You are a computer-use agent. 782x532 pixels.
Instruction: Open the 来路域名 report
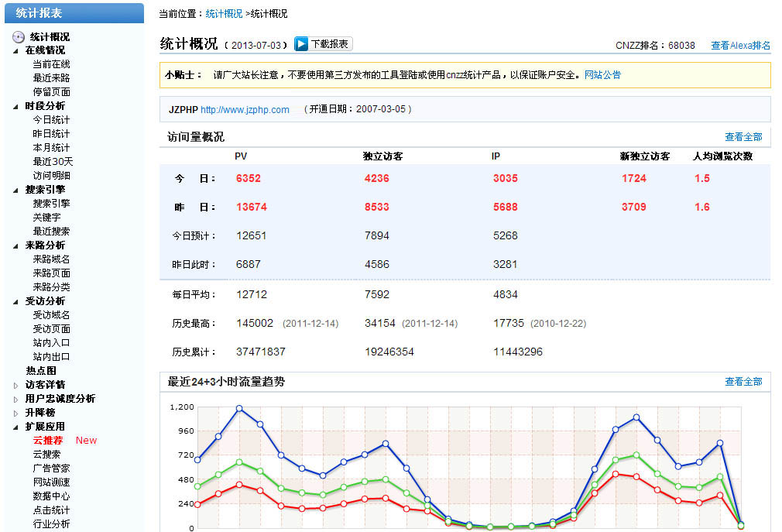51,259
